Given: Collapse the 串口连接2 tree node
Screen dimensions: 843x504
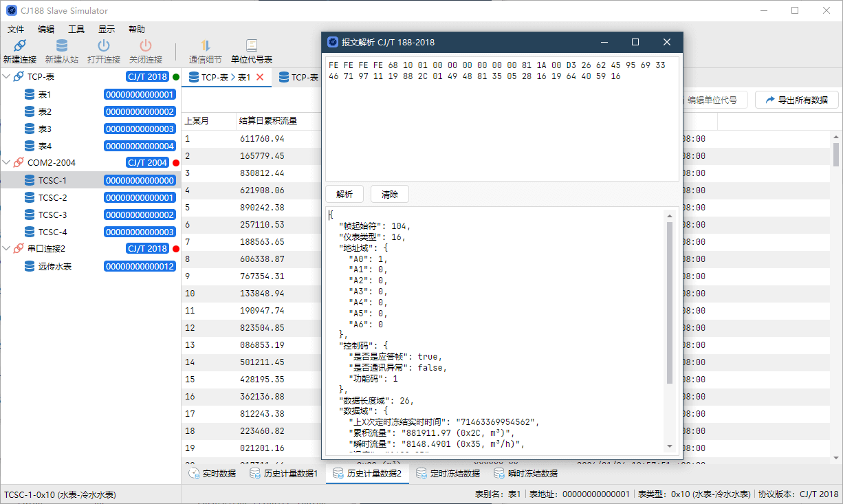Looking at the screenshot, I should tap(7, 249).
